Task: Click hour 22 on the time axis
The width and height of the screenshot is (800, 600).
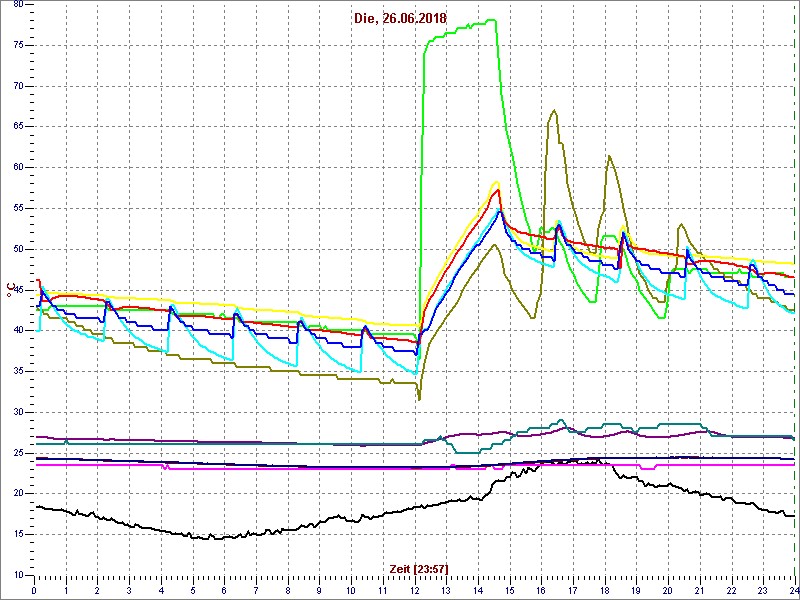Action: coord(732,590)
